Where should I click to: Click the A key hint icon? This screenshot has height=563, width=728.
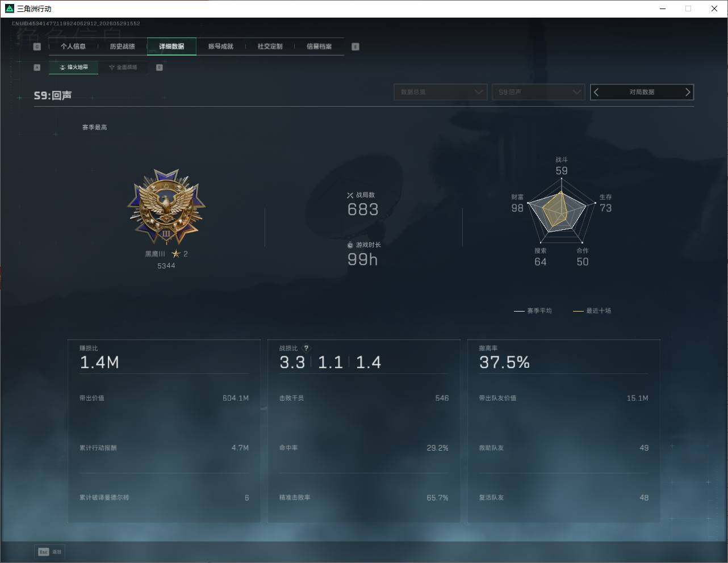[37, 68]
